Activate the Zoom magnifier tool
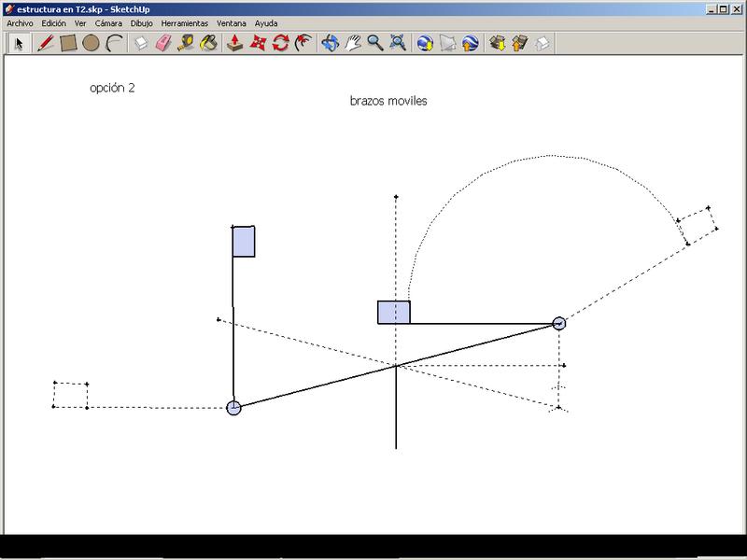The height and width of the screenshot is (560, 747). click(375, 43)
